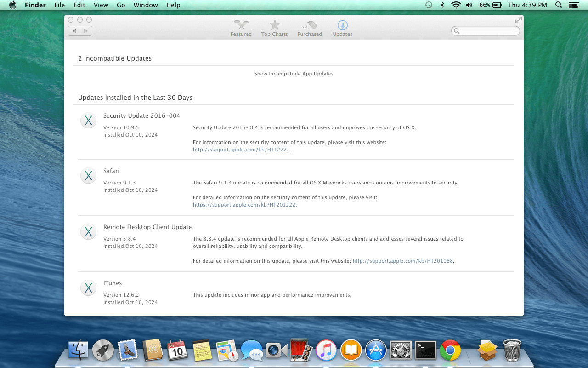Click the OS X icon beside Safari update
The height and width of the screenshot is (368, 588).
tap(89, 176)
